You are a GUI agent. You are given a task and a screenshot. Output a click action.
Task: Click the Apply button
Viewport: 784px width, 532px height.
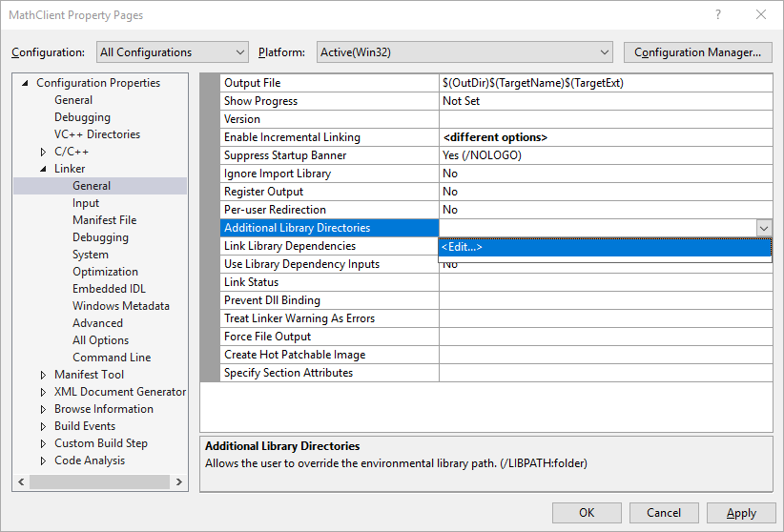pyautogui.click(x=741, y=513)
